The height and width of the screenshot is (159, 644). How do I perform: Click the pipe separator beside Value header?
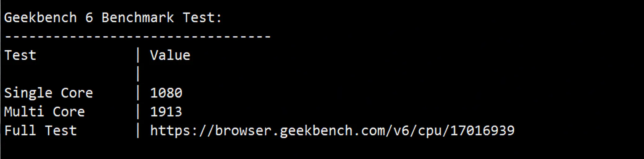[138, 55]
